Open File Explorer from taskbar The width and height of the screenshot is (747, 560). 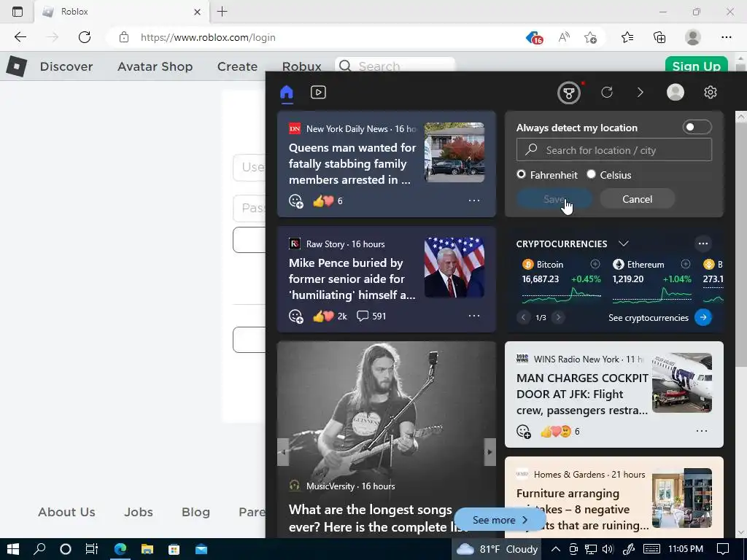[x=147, y=549]
